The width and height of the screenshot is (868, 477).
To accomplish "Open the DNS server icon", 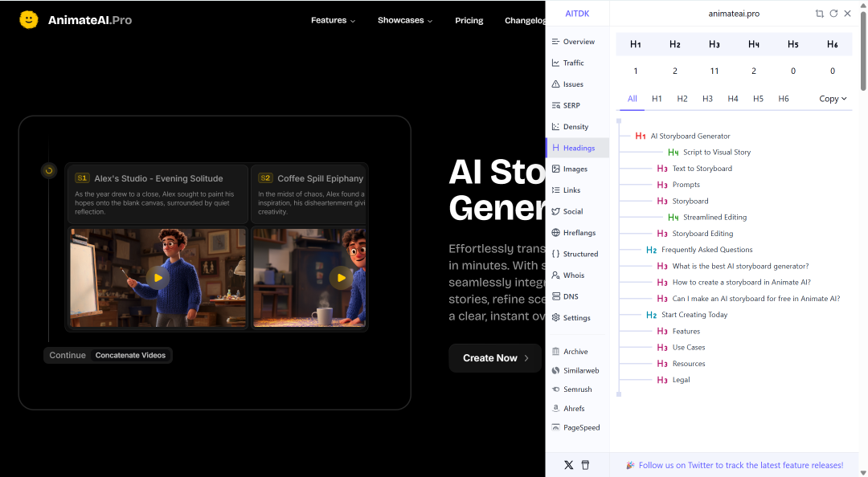I will click(x=555, y=296).
